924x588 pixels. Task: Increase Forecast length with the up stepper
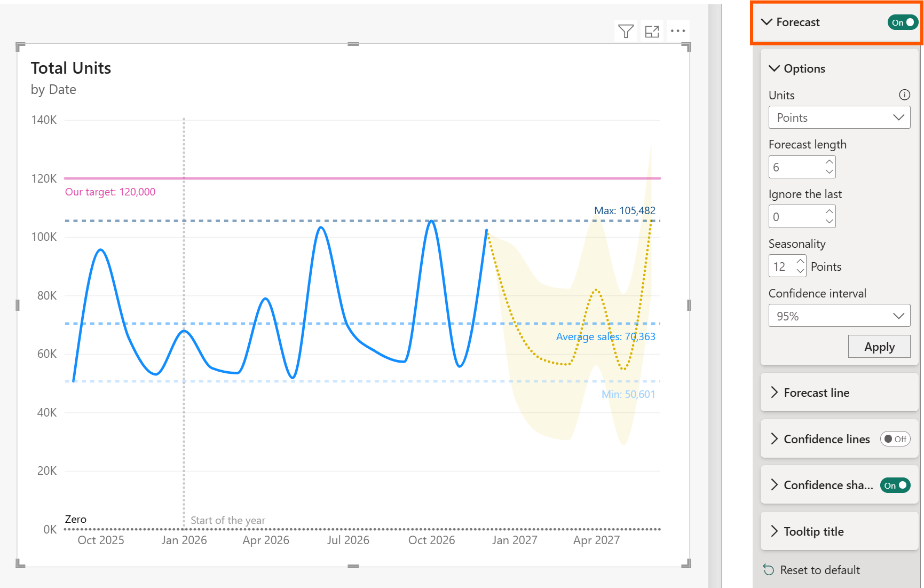tap(828, 162)
